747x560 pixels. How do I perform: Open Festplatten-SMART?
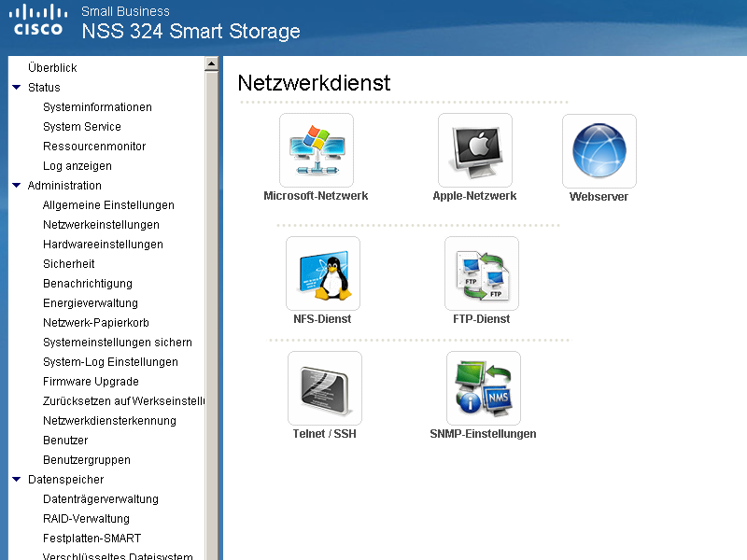[x=92, y=539]
